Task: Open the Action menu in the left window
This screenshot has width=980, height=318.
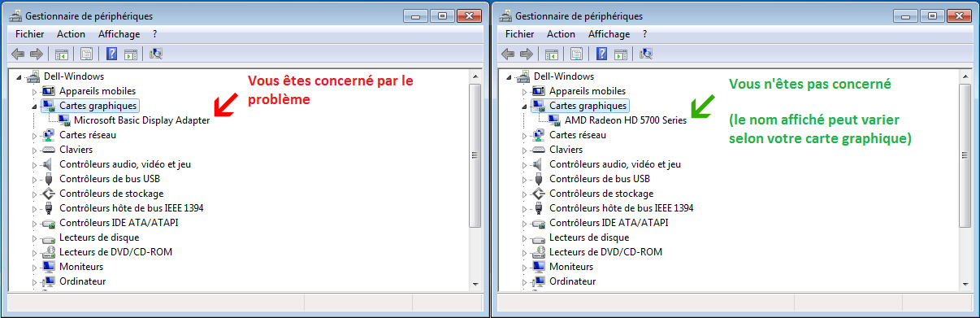Action: [71, 34]
